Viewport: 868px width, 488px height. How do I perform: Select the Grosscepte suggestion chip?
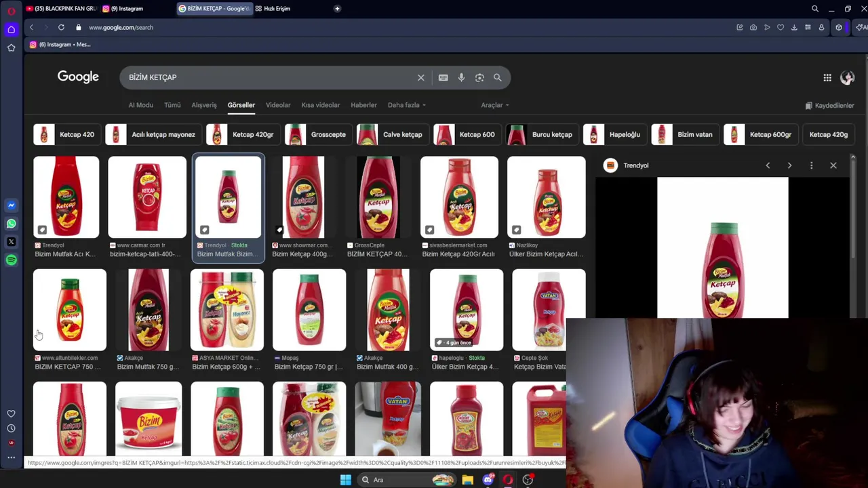click(317, 134)
